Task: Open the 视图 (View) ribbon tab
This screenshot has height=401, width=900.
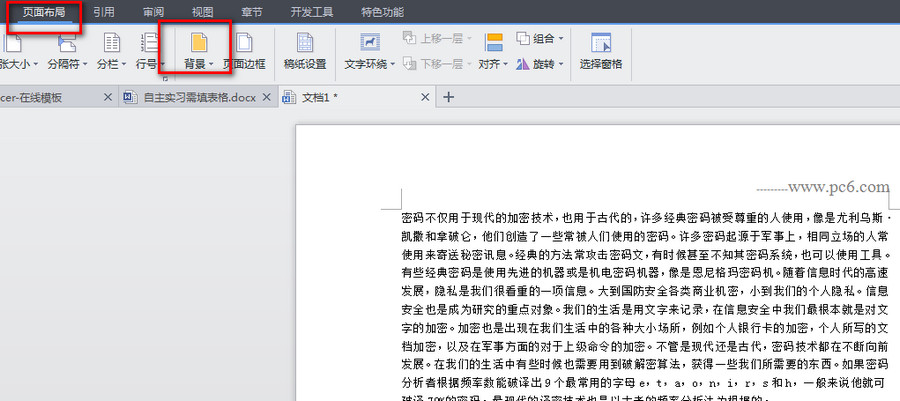Action: click(x=203, y=12)
